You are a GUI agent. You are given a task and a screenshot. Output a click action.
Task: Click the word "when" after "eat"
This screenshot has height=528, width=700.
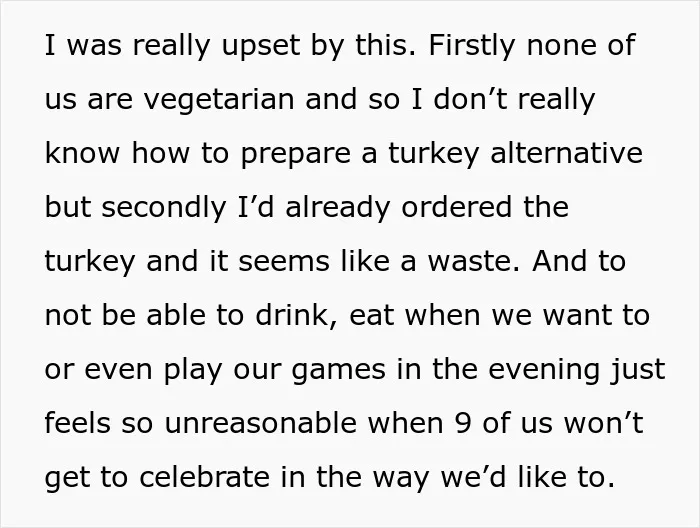coord(442,315)
